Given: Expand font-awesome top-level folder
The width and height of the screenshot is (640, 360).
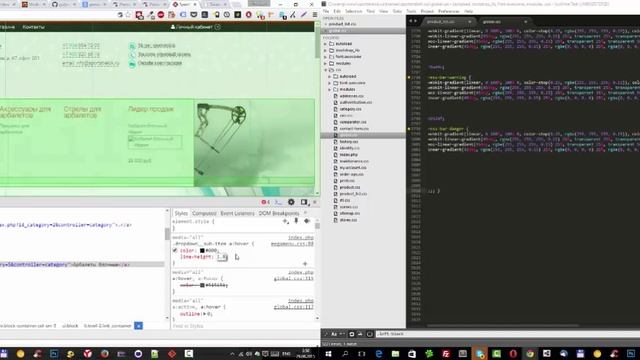Looking at the screenshot, I should tap(325, 57).
